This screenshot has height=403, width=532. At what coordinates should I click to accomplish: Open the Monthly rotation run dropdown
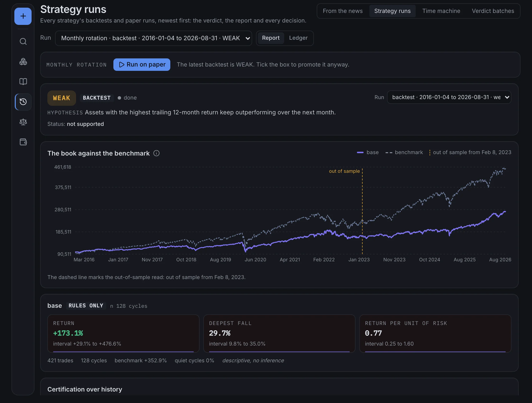[153, 38]
